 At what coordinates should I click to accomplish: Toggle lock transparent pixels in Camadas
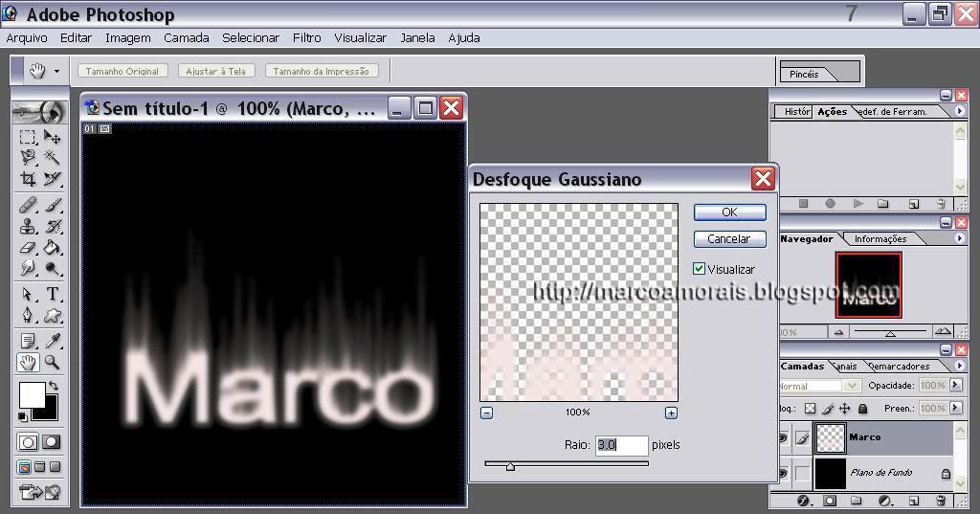click(810, 409)
